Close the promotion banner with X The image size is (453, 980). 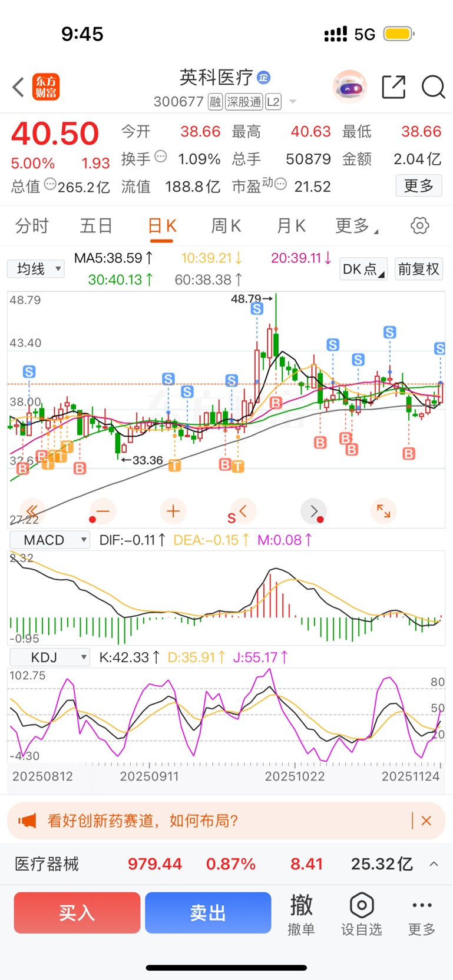426,820
